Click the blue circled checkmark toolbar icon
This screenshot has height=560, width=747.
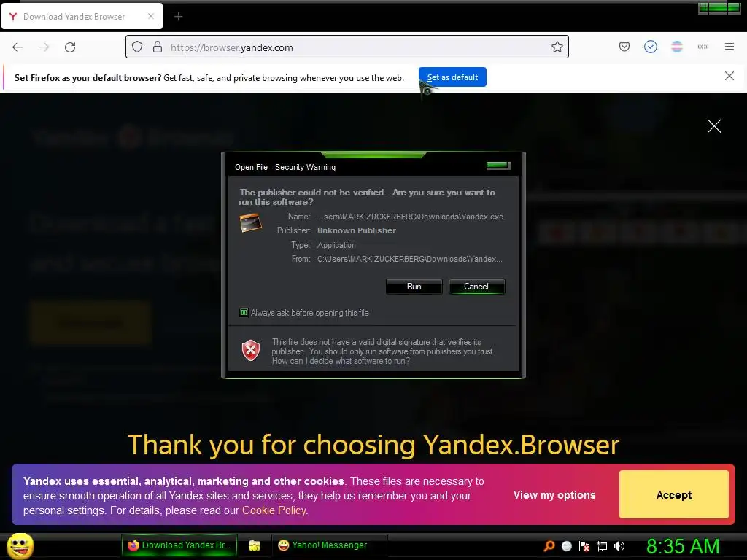(x=650, y=47)
